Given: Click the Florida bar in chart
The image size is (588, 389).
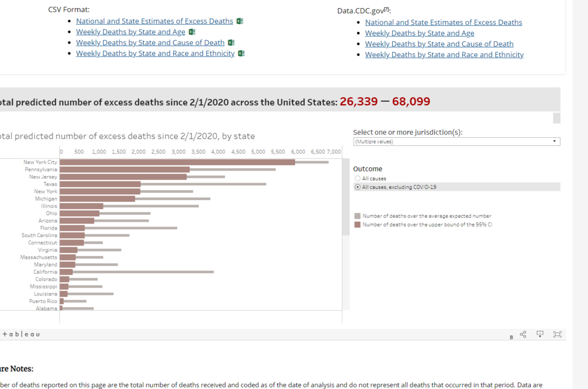Looking at the screenshot, I should pyautogui.click(x=72, y=228).
